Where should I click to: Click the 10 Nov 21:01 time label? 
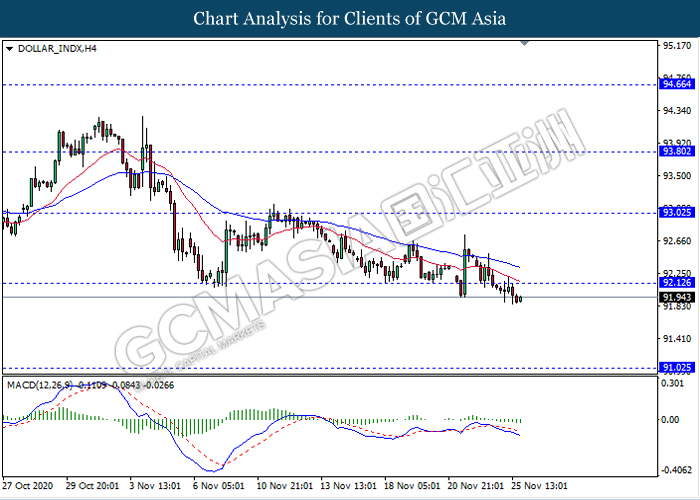[285, 485]
